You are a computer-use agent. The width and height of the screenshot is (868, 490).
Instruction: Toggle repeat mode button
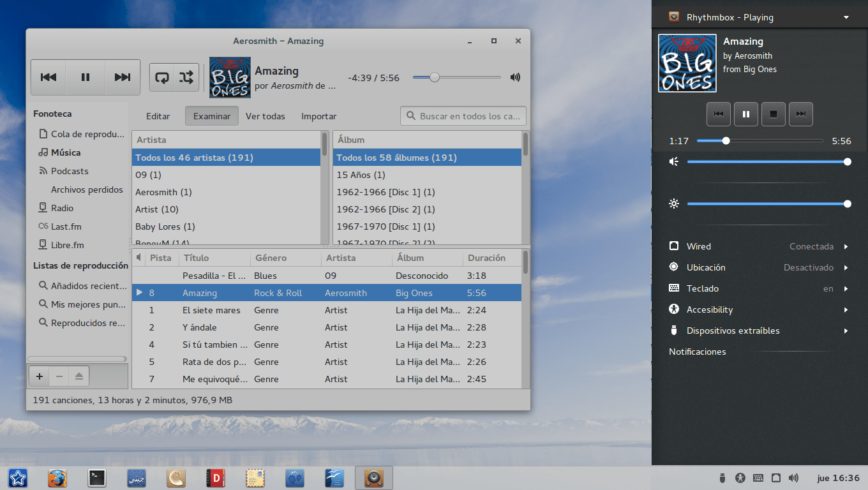click(162, 77)
